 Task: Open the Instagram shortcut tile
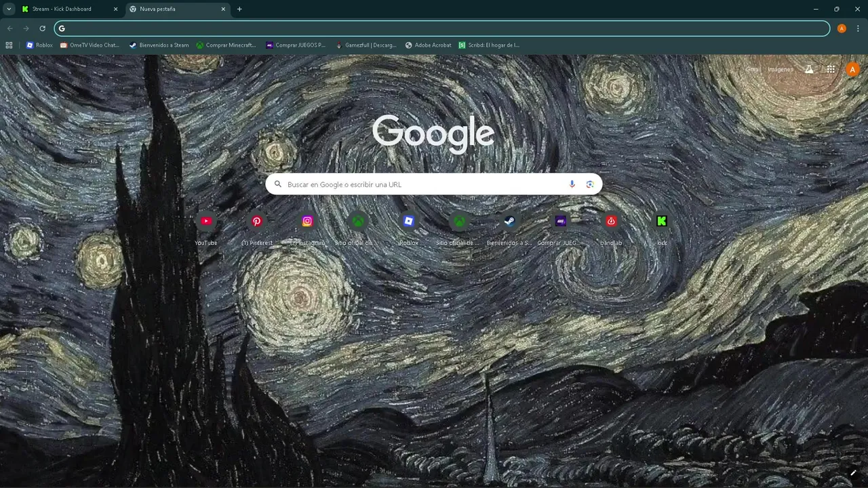coord(307,228)
